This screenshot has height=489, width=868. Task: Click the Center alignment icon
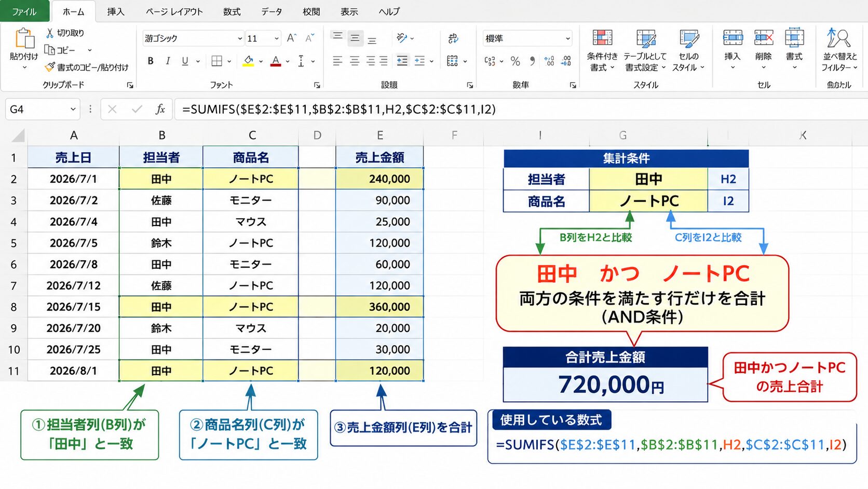point(355,61)
